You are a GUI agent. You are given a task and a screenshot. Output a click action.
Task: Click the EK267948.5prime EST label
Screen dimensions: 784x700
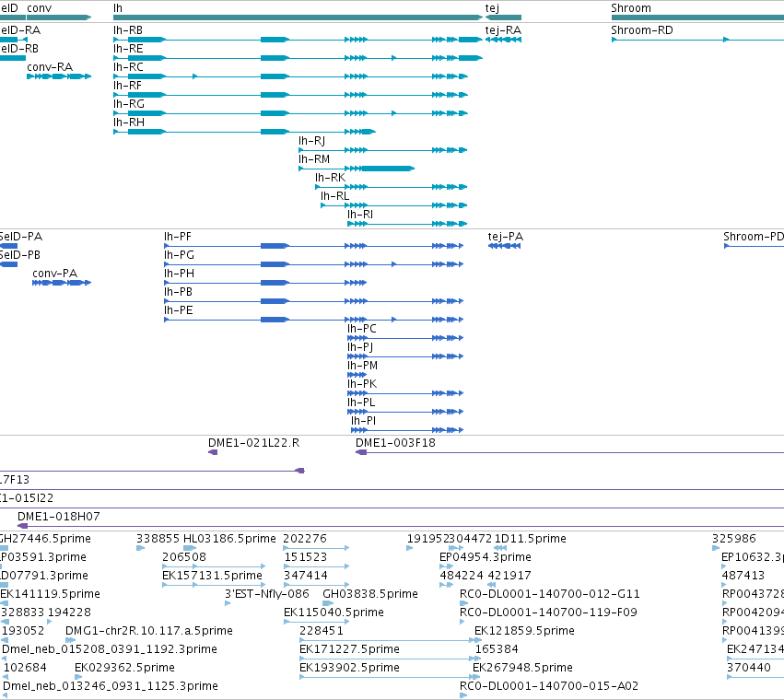pyautogui.click(x=522, y=668)
